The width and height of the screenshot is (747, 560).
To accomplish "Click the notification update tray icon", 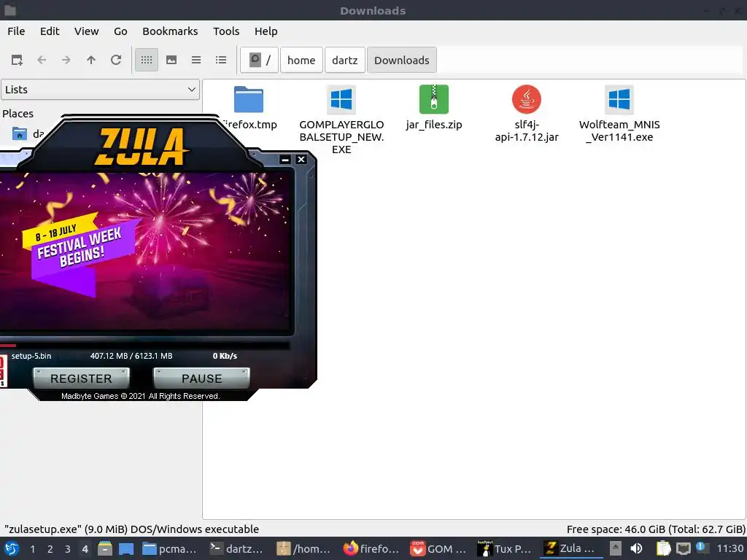I will click(x=702, y=548).
